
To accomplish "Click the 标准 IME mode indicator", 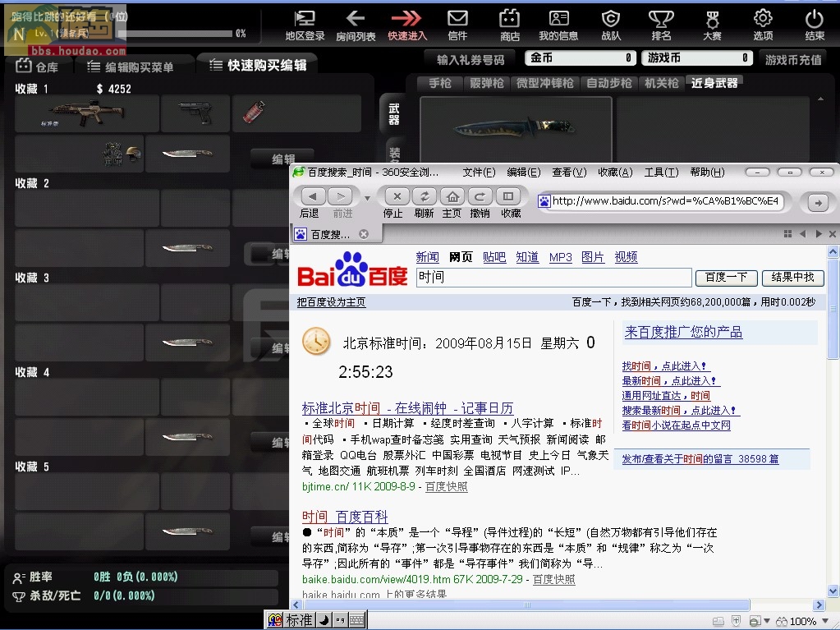I will pos(298,620).
